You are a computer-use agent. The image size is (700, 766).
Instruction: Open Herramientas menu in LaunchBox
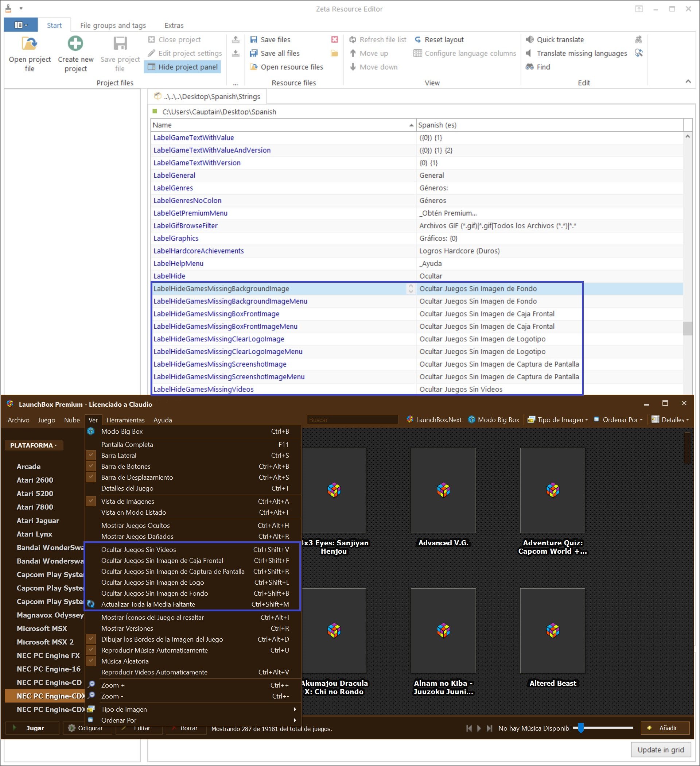tap(125, 420)
